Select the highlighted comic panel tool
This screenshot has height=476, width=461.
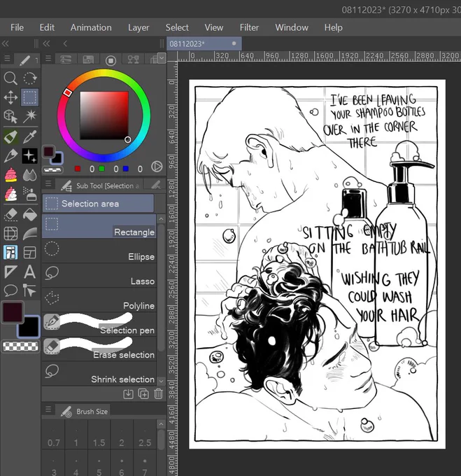click(10, 253)
